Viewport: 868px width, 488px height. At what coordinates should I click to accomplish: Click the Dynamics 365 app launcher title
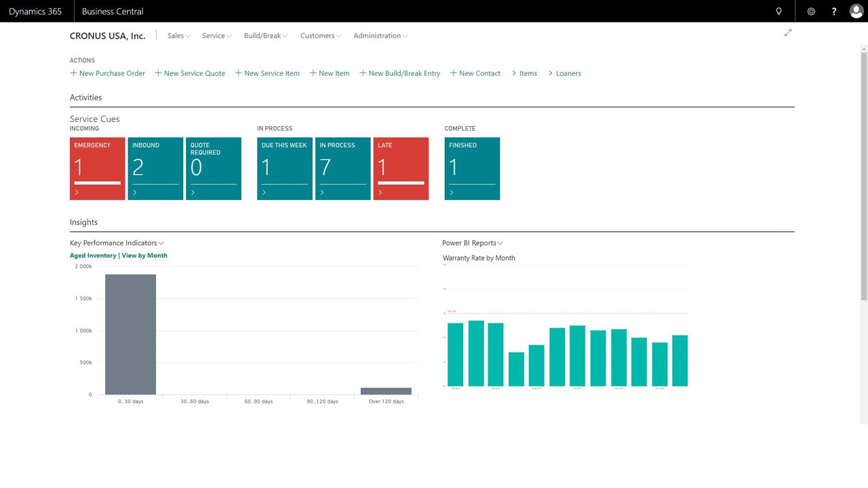point(35,12)
